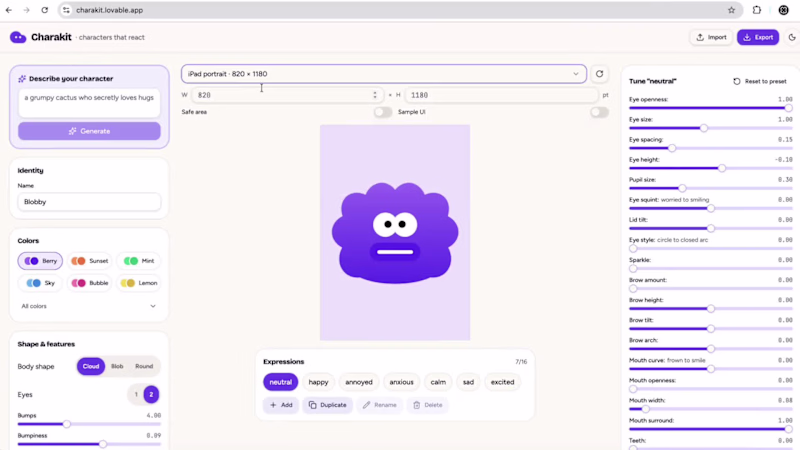Image resolution: width=800 pixels, height=450 pixels.
Task: Select Cloud body shape
Action: coord(91,366)
